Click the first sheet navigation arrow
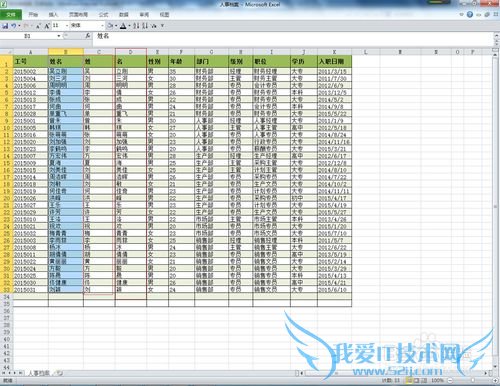Screen dimensions: 500x386 3,373
